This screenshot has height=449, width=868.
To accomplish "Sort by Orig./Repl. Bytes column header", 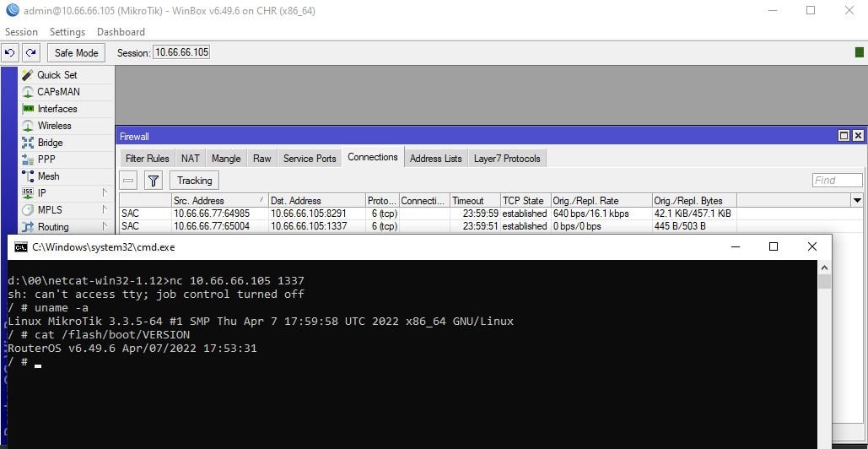I will 694,200.
